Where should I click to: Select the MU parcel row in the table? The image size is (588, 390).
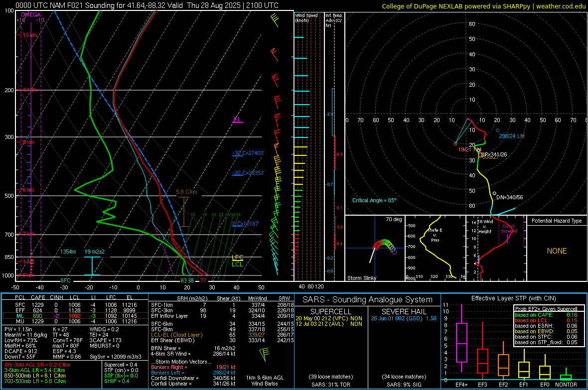(x=75, y=321)
